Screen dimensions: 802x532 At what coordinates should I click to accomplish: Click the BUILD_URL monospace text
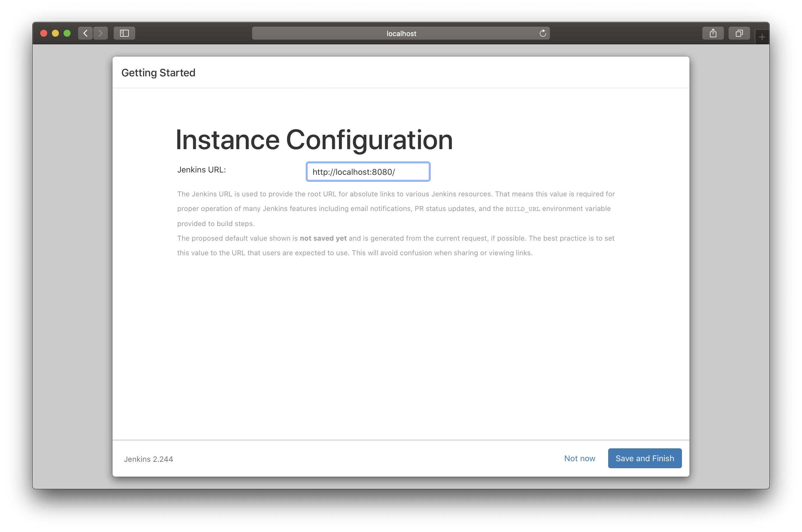522,209
